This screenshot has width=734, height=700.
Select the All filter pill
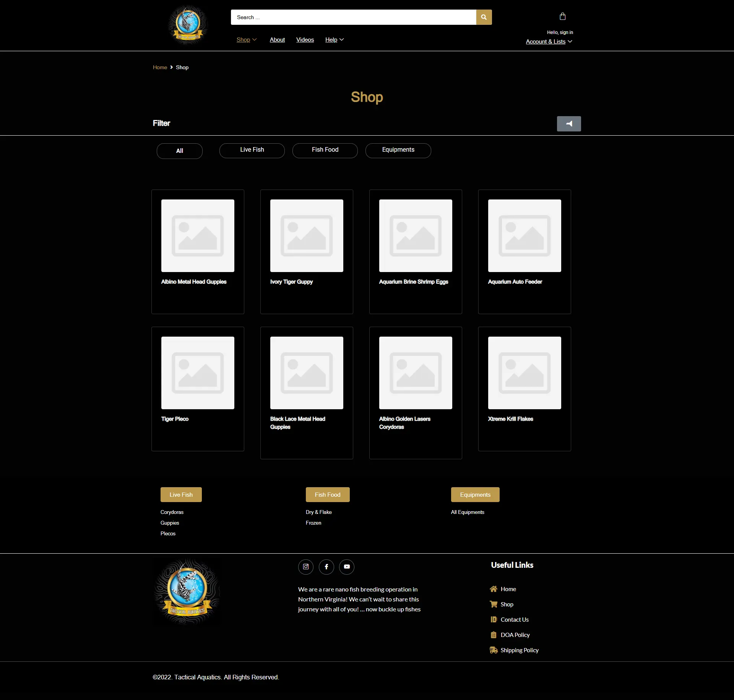[x=179, y=151]
